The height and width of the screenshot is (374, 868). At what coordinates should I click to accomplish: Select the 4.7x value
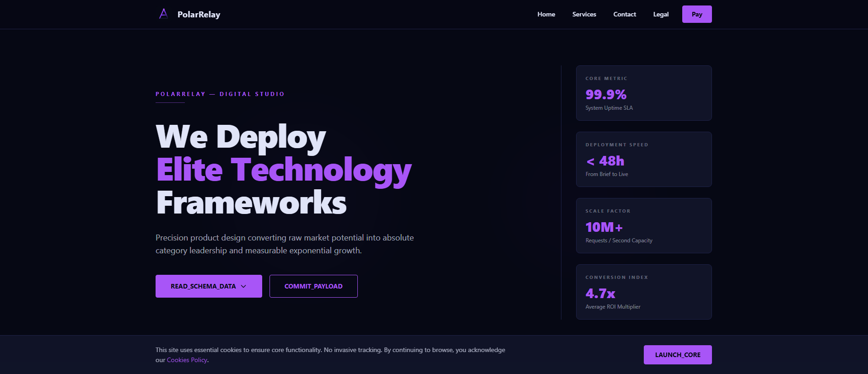pyautogui.click(x=600, y=294)
